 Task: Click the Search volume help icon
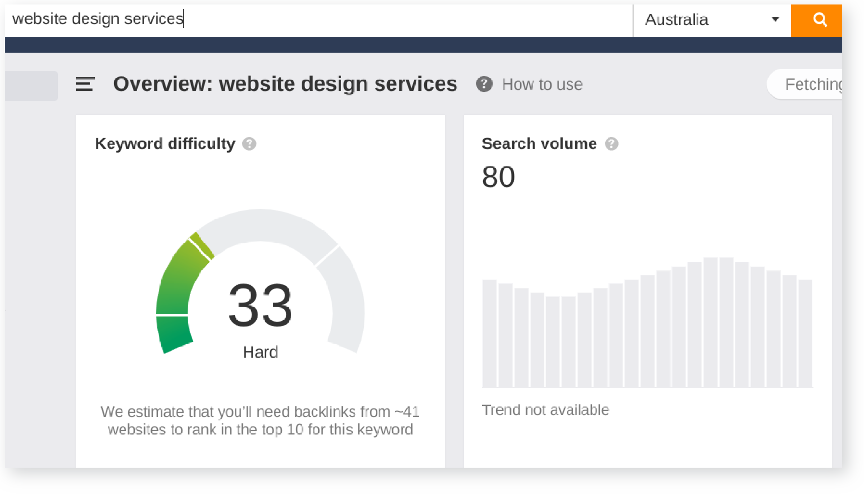611,144
